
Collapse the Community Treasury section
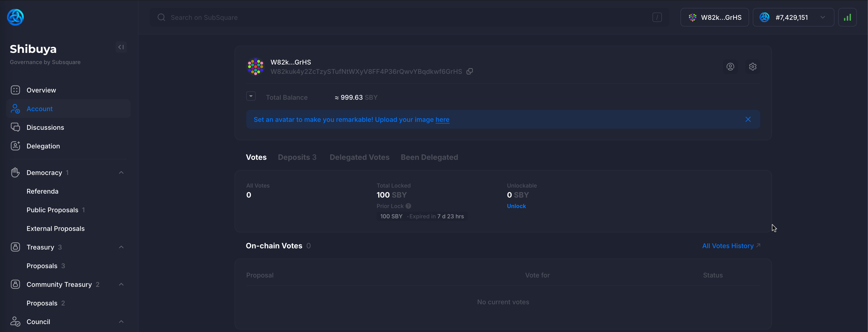[x=121, y=284]
